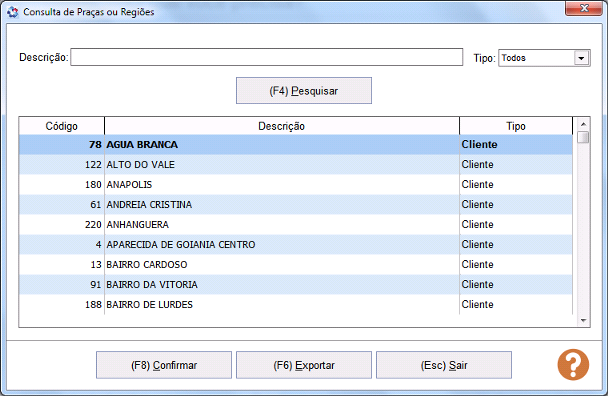
Task: Open the orange help question mark icon
Action: coord(573,365)
